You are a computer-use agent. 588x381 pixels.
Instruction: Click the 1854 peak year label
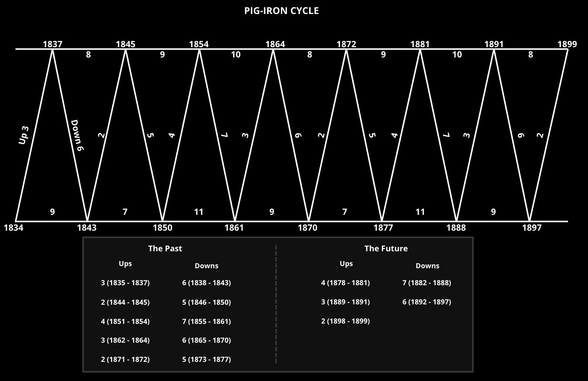coord(199,44)
